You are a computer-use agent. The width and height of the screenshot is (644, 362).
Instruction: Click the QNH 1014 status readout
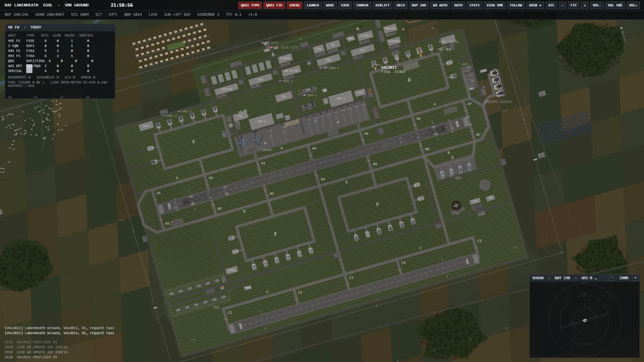click(132, 15)
